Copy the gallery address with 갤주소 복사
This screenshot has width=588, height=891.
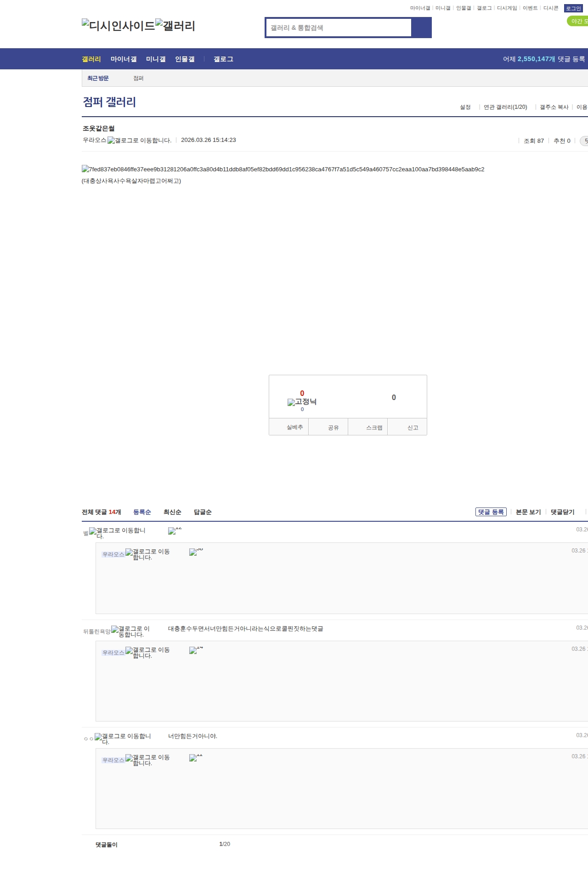pyautogui.click(x=554, y=107)
